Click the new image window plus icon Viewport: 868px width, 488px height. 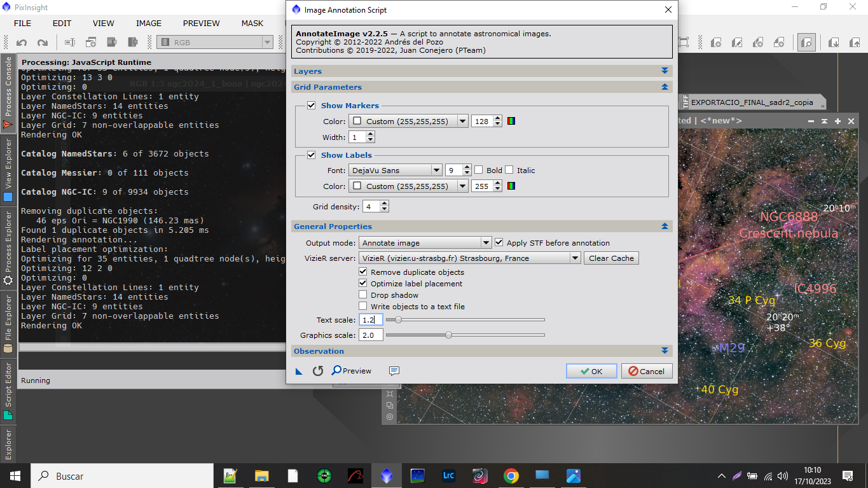click(x=91, y=43)
